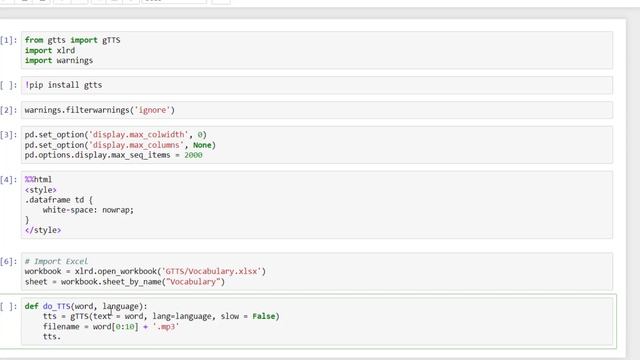
Task: Click the 'filename = word[0:10]' line
Action: (111, 327)
